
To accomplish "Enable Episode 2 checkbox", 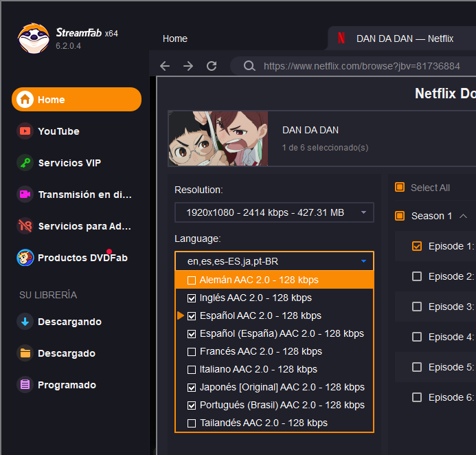I will (x=417, y=276).
